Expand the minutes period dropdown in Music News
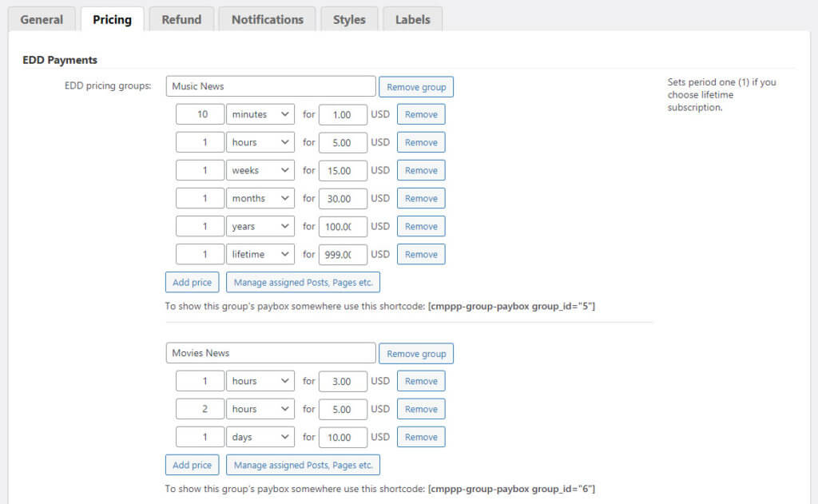The height and width of the screenshot is (504, 818). pos(260,114)
